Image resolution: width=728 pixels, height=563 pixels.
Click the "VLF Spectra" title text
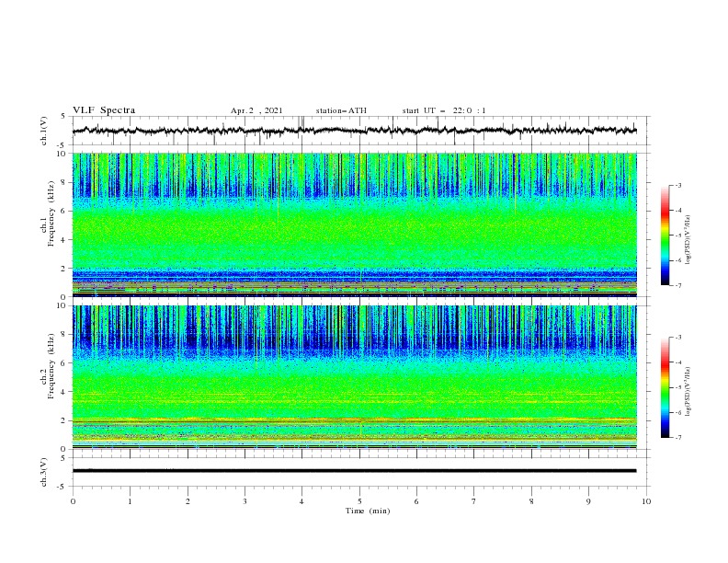coord(104,110)
